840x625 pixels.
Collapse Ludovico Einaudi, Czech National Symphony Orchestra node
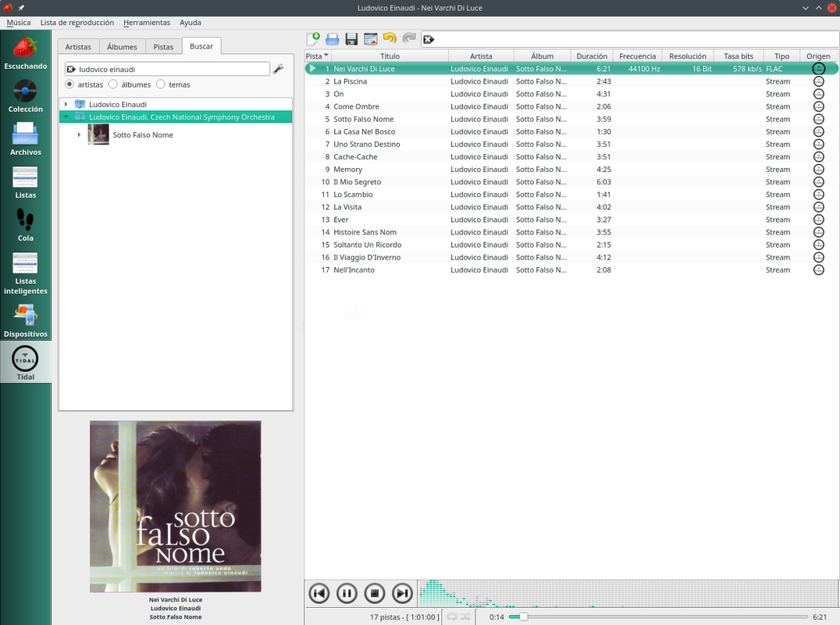point(66,117)
